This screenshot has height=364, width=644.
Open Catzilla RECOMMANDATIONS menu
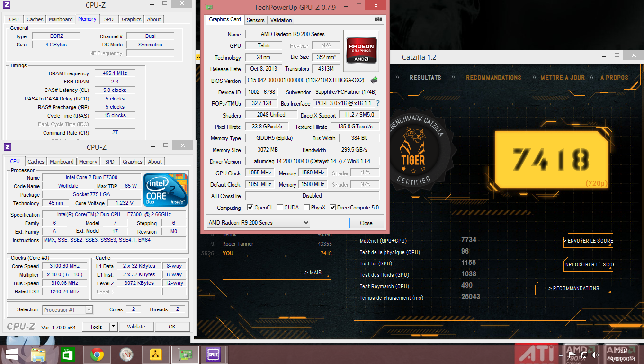coord(493,77)
